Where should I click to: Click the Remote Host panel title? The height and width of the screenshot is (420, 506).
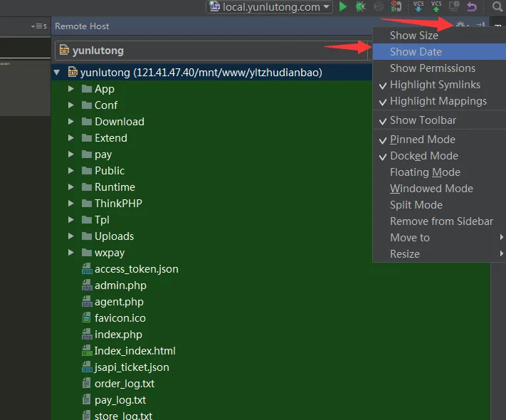pos(82,26)
